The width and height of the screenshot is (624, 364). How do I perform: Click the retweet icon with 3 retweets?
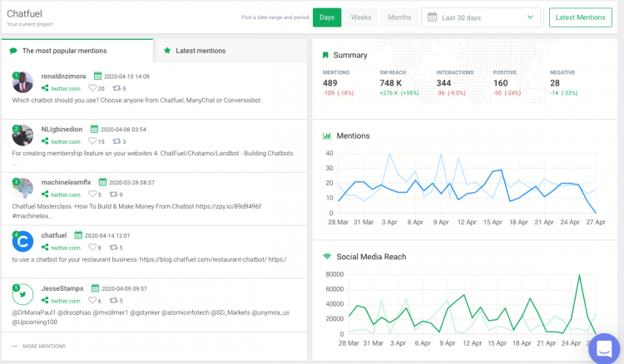pos(116,141)
